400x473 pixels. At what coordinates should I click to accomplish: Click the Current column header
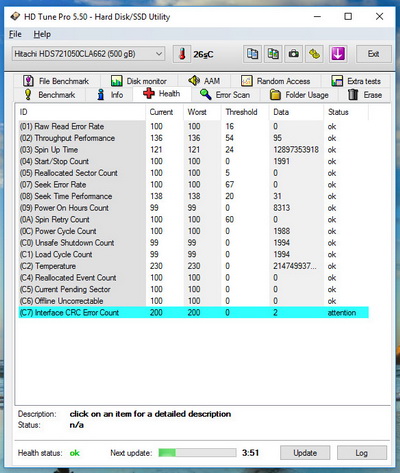164,112
